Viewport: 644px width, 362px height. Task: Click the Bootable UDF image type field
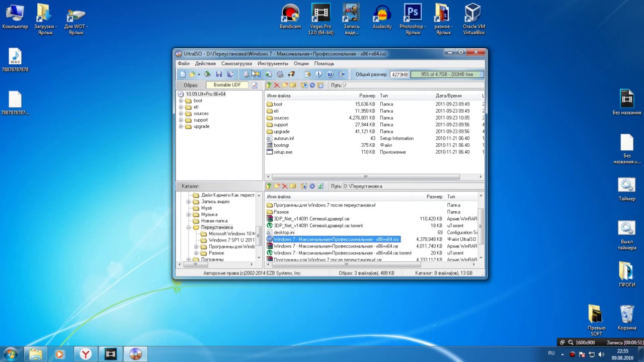[227, 85]
